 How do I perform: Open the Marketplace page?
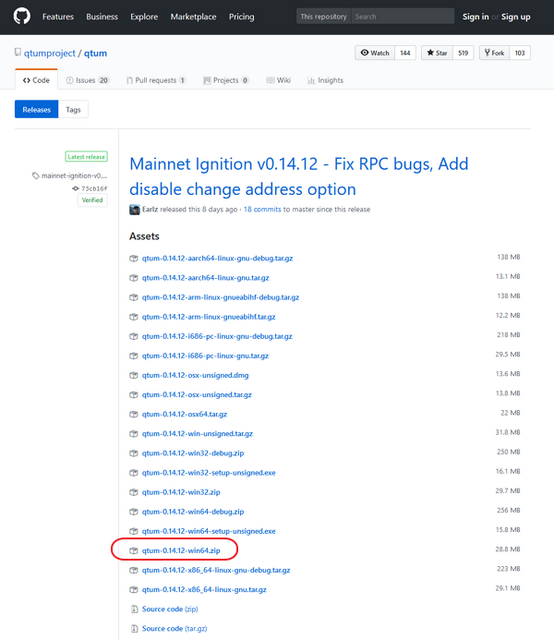point(194,17)
